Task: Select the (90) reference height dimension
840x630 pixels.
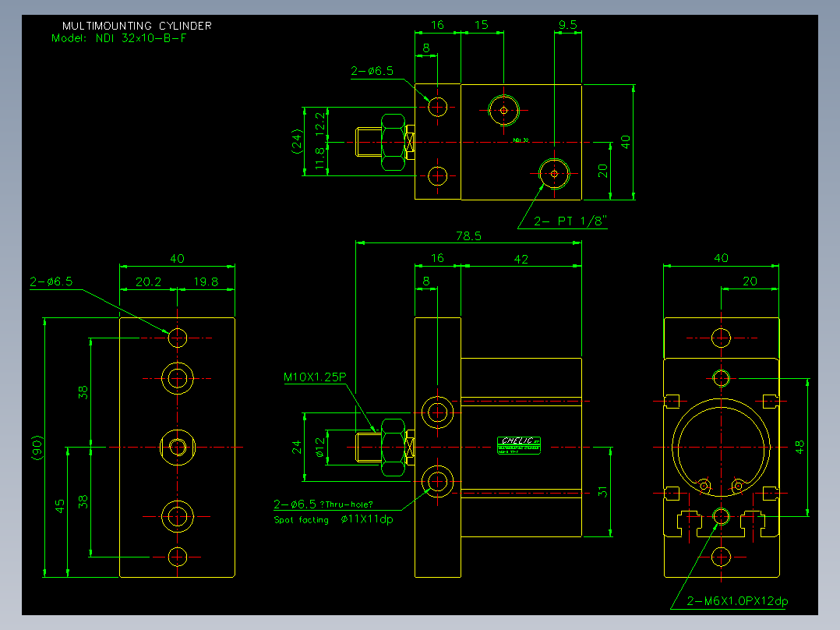Action: click(x=37, y=448)
